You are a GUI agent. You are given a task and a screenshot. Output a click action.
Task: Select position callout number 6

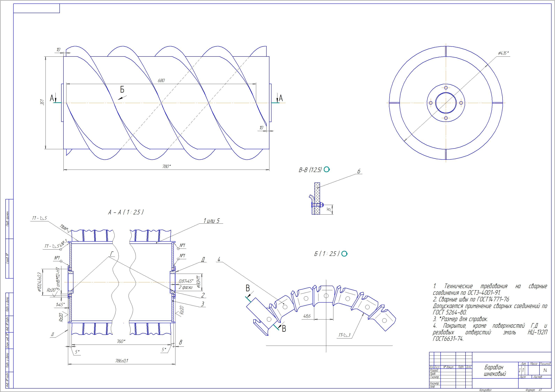tap(359, 171)
